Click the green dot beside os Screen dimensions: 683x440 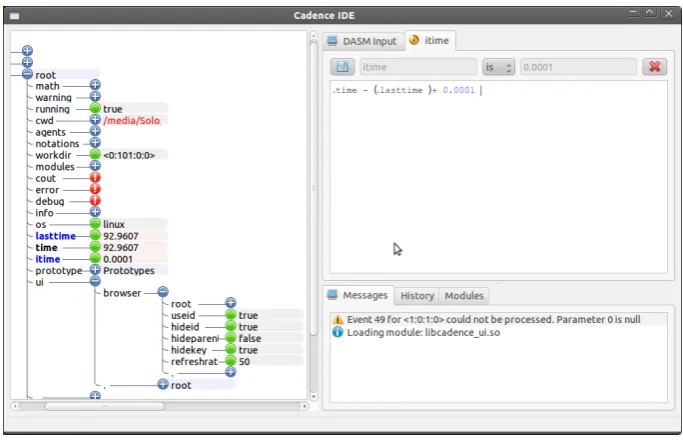coord(95,223)
